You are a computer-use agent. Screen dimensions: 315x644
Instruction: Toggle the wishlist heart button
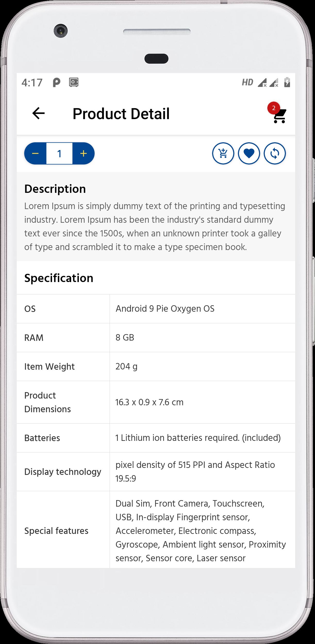pos(249,154)
